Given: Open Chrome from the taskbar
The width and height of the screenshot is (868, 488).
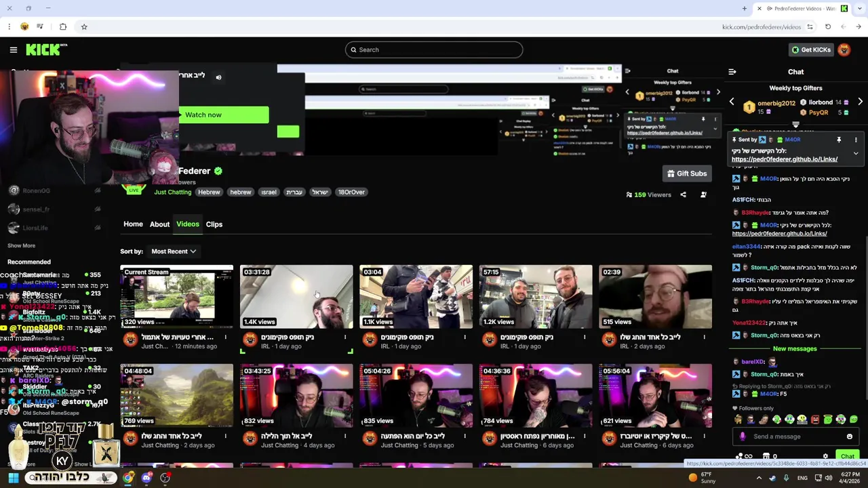Looking at the screenshot, I should pyautogui.click(x=127, y=478).
